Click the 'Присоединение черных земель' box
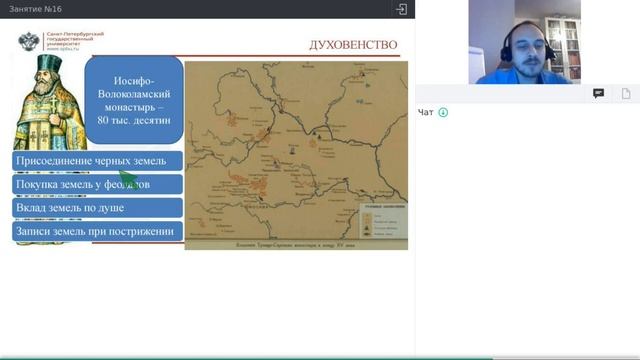640x360 pixels. coord(97,161)
